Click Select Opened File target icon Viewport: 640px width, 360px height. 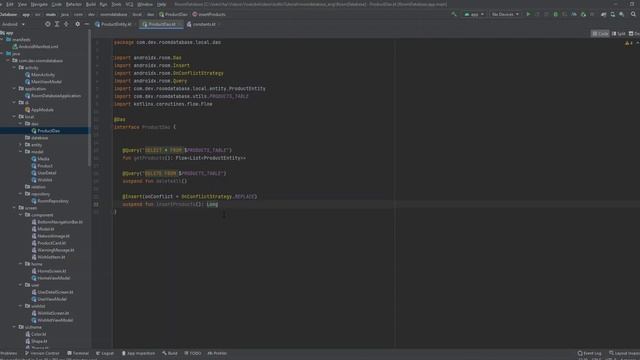tap(48, 24)
